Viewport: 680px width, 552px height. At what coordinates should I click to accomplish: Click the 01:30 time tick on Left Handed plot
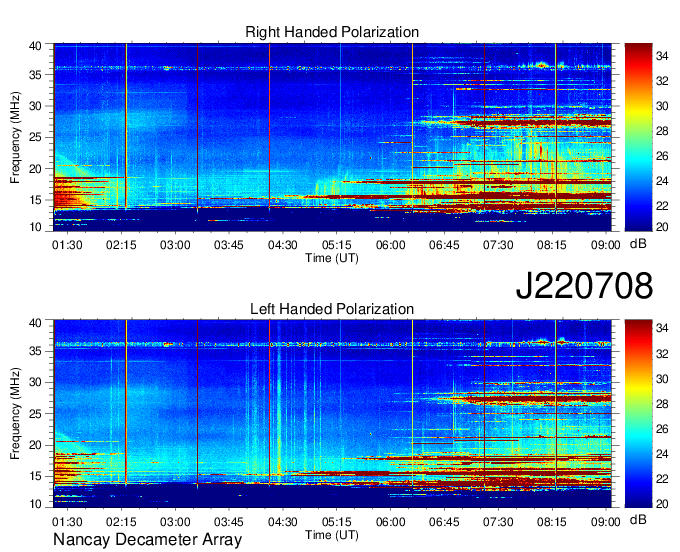point(67,522)
